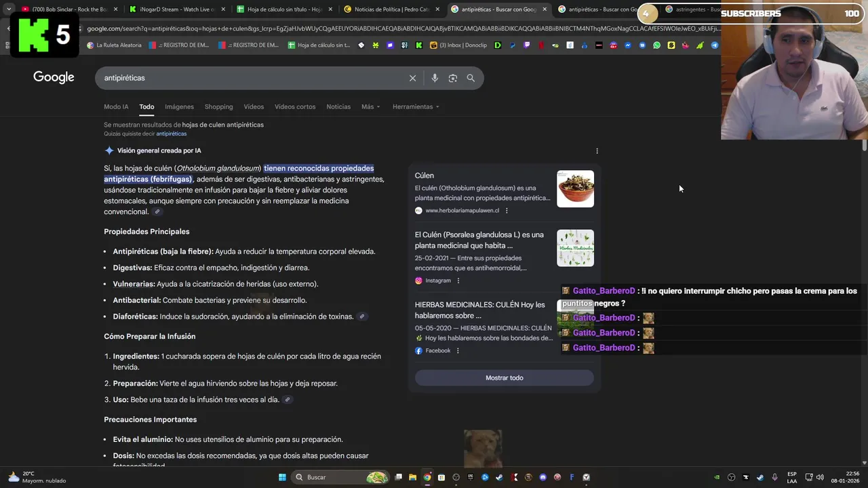Open the source link icon after 'toxinas'
Screen dimensions: 868x488
point(362,317)
